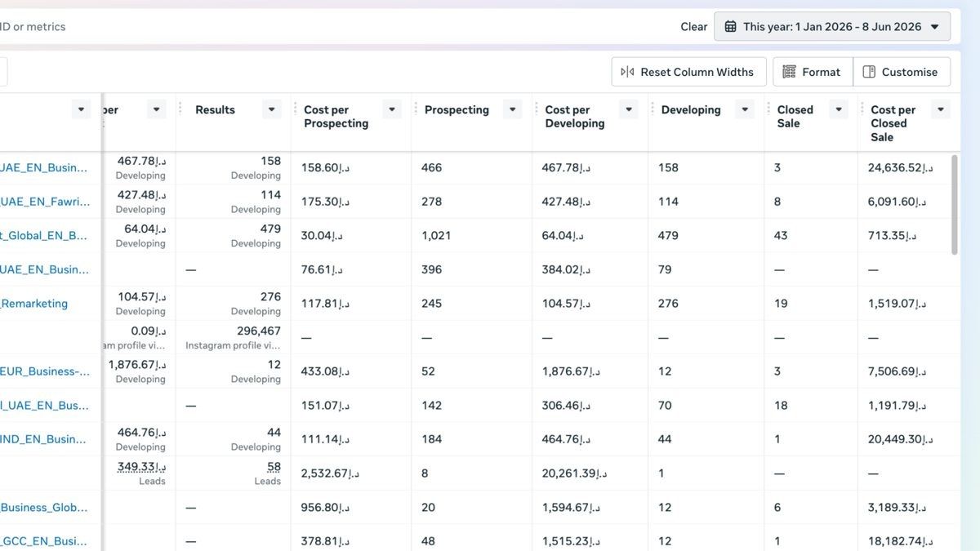The image size is (980, 551).
Task: Open the EUR_Business campaign link
Action: click(x=45, y=371)
